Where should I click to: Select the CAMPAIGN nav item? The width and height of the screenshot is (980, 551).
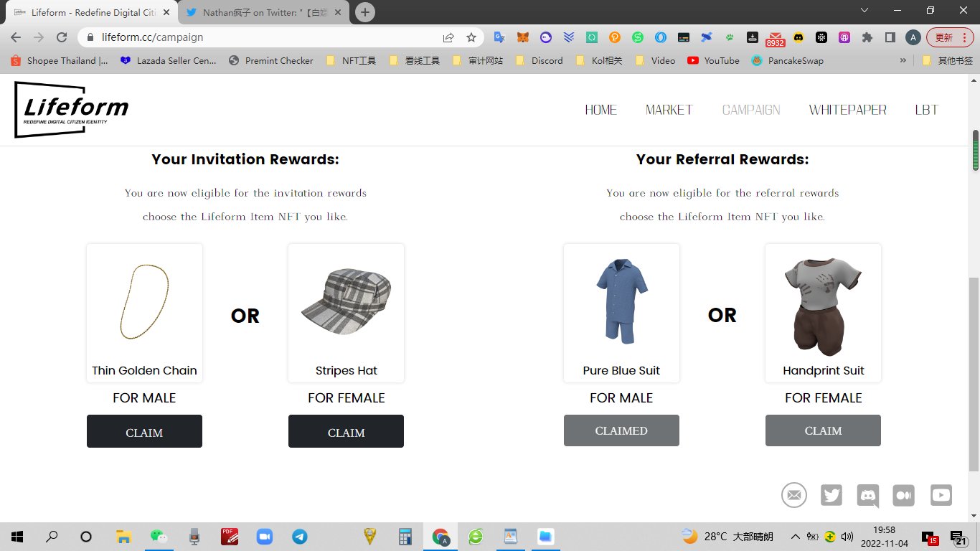click(x=751, y=110)
